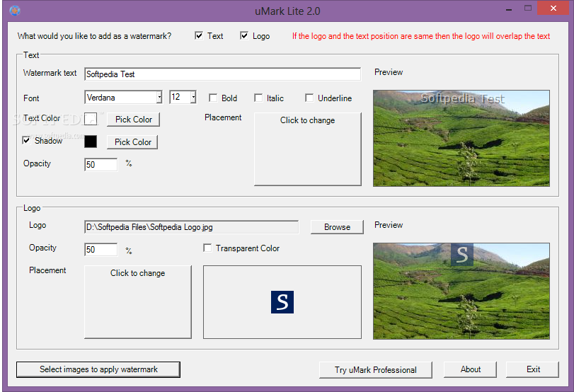Open the About dialog
Image resolution: width=574 pixels, height=392 pixels.
click(471, 369)
